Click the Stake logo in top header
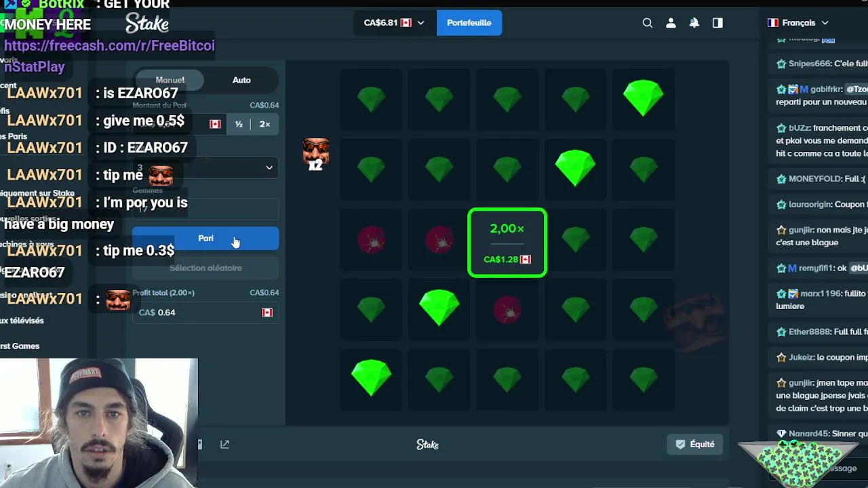Screen dimensions: 868x488 pos(147,24)
